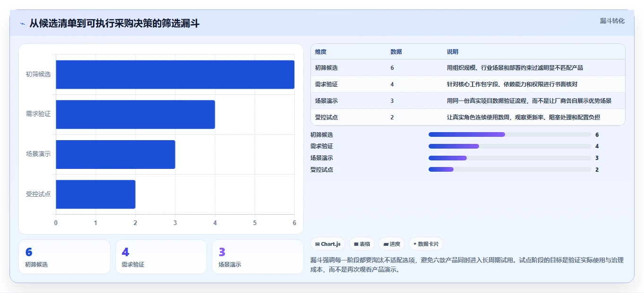Image resolution: width=644 pixels, height=293 pixels.
Task: Click the heading 从候选清单到可执行采购决策的筛选漏斗
Action: click(x=114, y=23)
